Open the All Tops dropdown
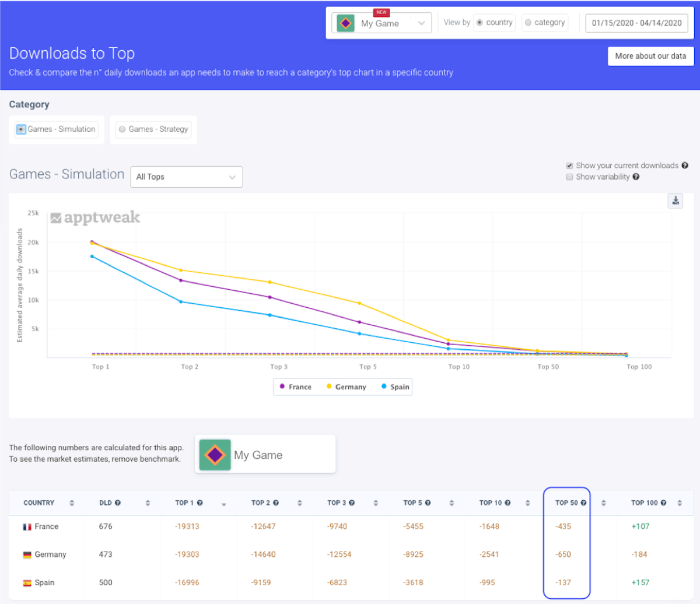The width and height of the screenshot is (700, 604). 186,177
